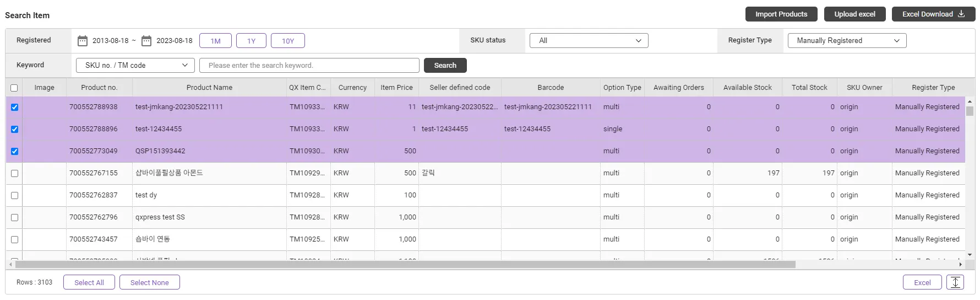Check the row for product 700552743457

14,239
